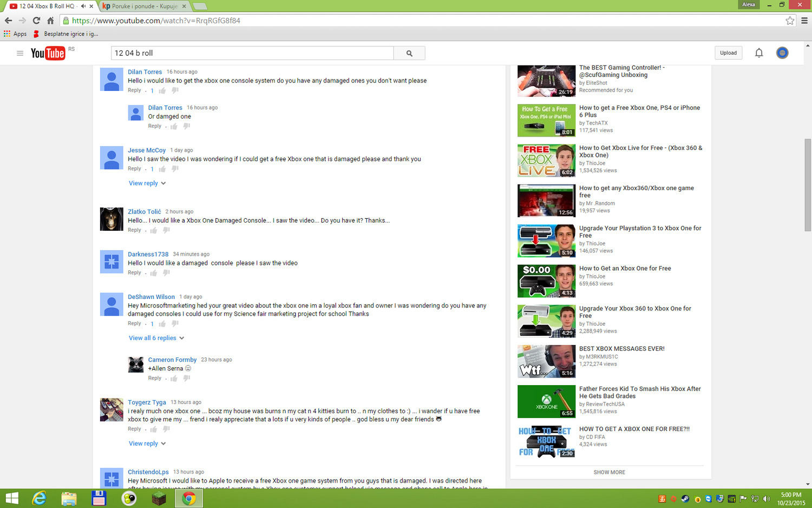Click the search box containing '12 04 b roll'

[252, 53]
